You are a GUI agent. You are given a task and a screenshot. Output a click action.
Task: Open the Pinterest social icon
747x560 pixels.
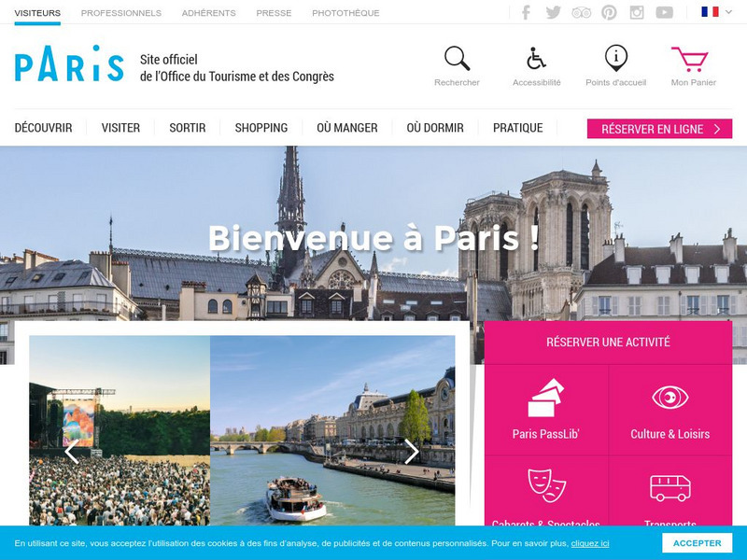click(x=609, y=12)
